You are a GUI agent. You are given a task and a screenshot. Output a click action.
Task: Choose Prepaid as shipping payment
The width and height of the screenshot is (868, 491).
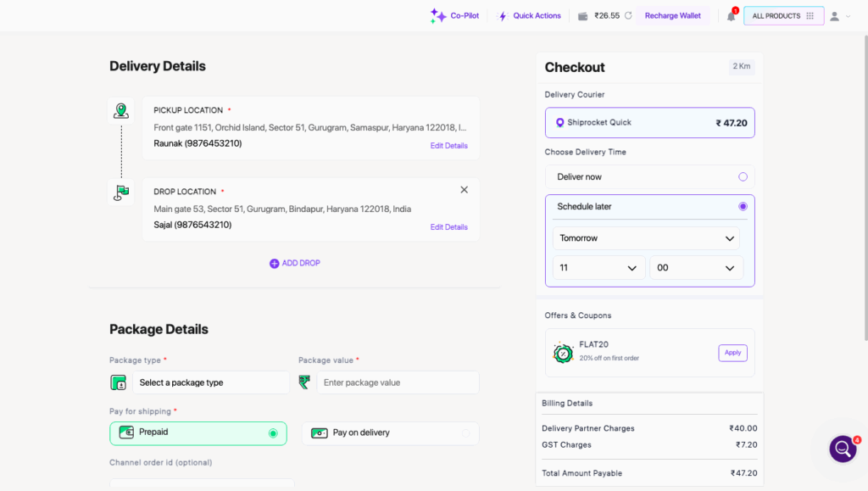[272, 433]
